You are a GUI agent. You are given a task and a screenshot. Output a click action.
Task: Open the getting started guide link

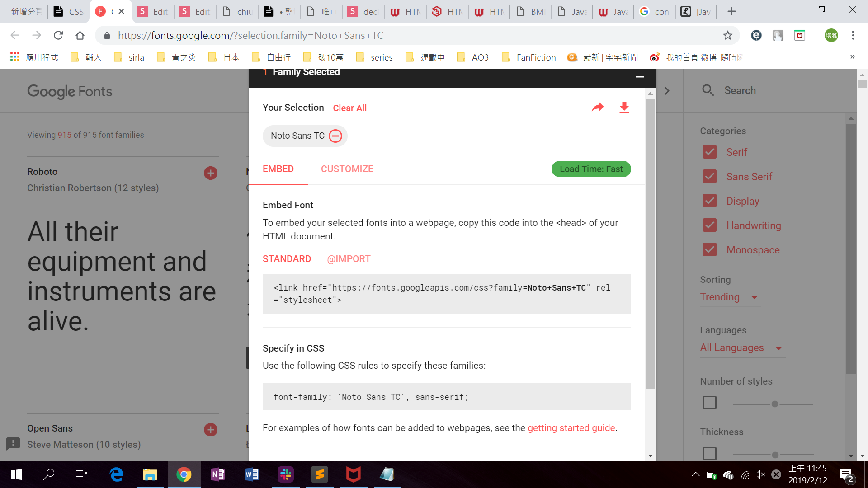(571, 428)
